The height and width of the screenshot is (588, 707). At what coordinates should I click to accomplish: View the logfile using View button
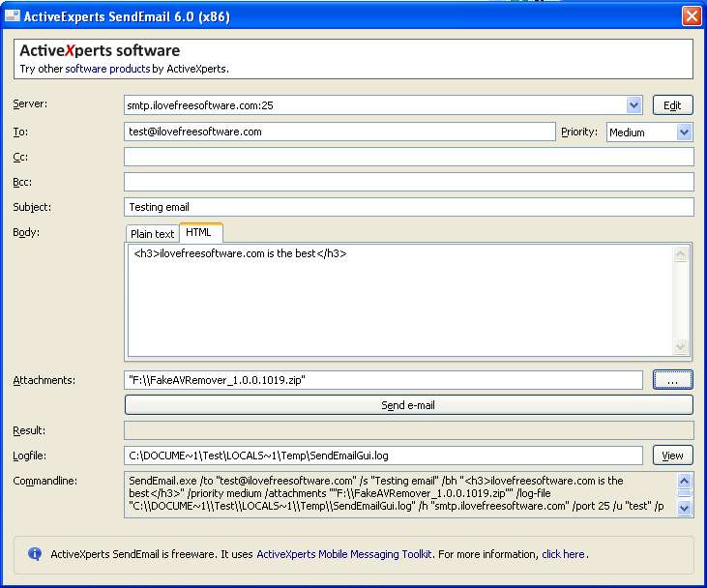pos(673,456)
